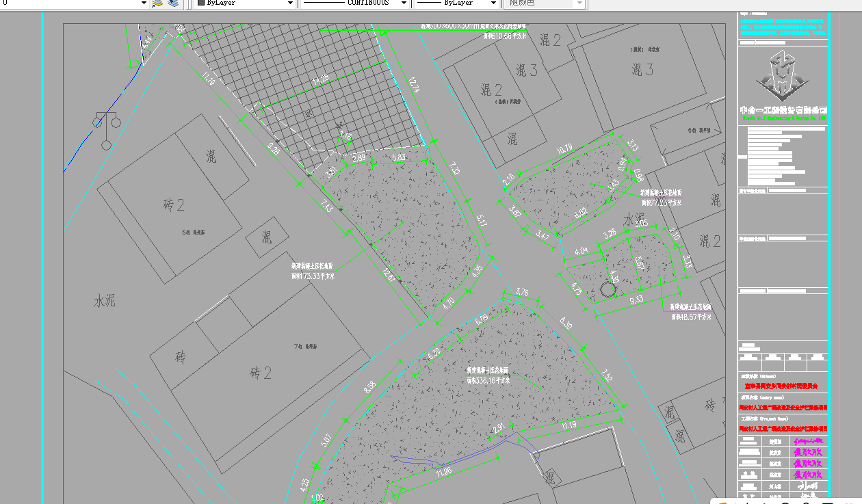Select the '2.91' dimension text
This screenshot has width=862, height=504.
coord(499,428)
